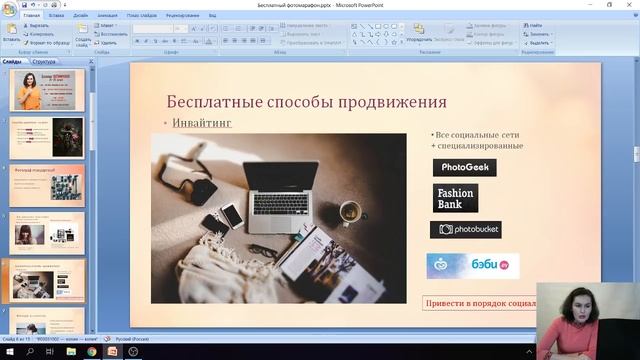
Task: Save the presentation from the quick access toolbar
Action: click(x=24, y=5)
